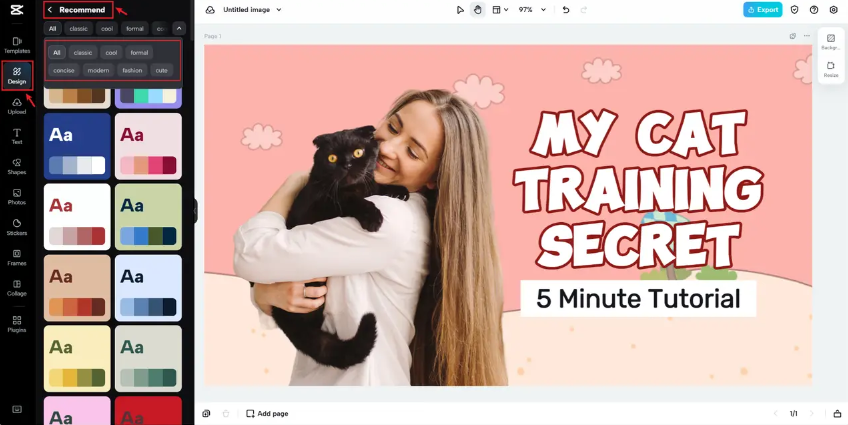The image size is (848, 425).
Task: Click the Untitled image file name
Action: [x=247, y=10]
